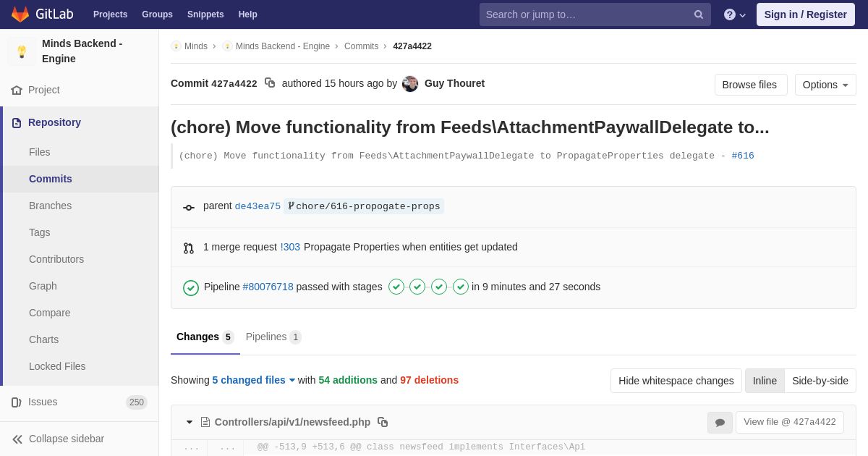Open merge request !303
The height and width of the screenshot is (456, 868).
click(x=290, y=247)
